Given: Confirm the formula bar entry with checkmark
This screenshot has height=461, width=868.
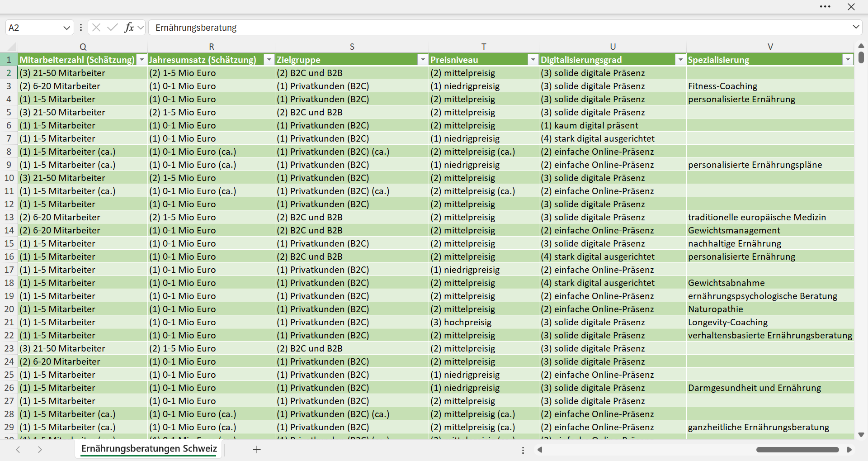Looking at the screenshot, I should (112, 28).
